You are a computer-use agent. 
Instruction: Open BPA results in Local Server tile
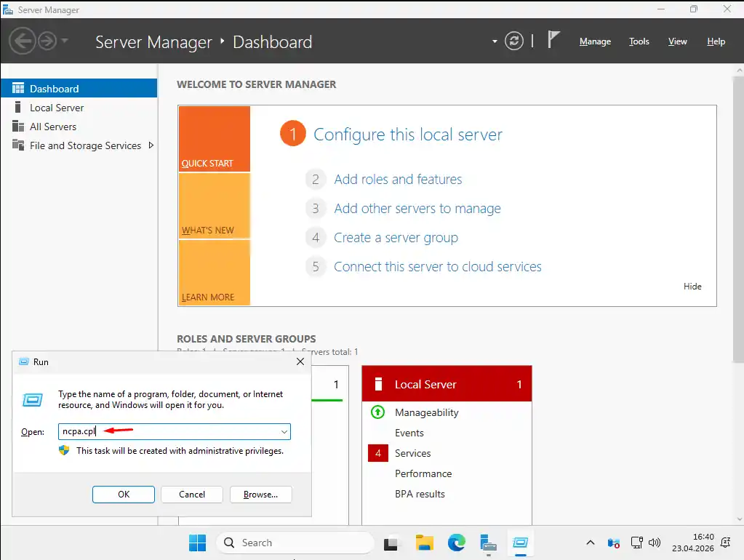[420, 494]
